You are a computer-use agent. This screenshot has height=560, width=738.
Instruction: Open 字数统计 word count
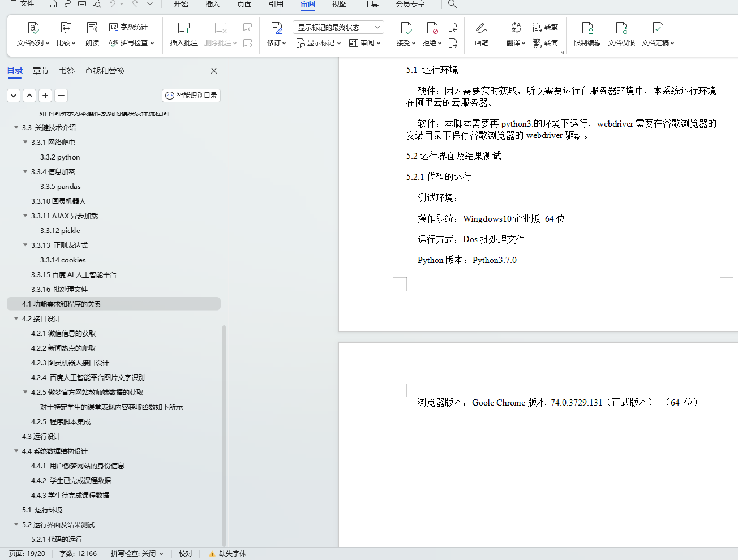click(x=128, y=27)
